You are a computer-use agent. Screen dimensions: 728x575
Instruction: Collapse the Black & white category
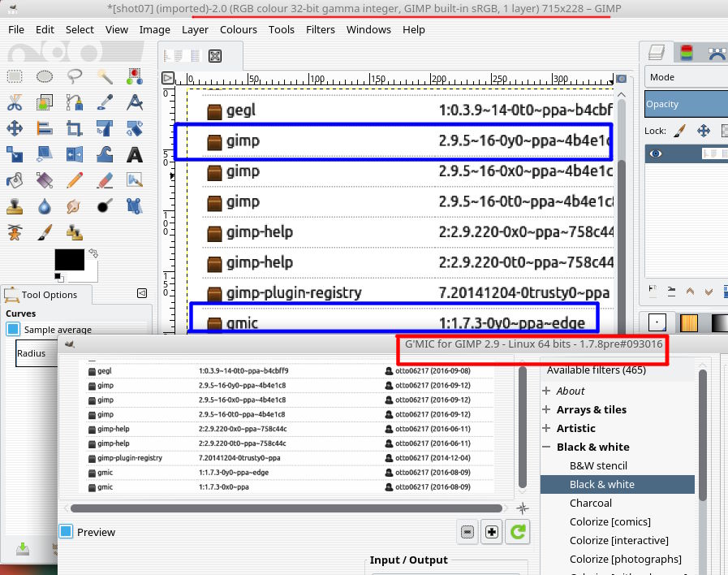tap(546, 447)
